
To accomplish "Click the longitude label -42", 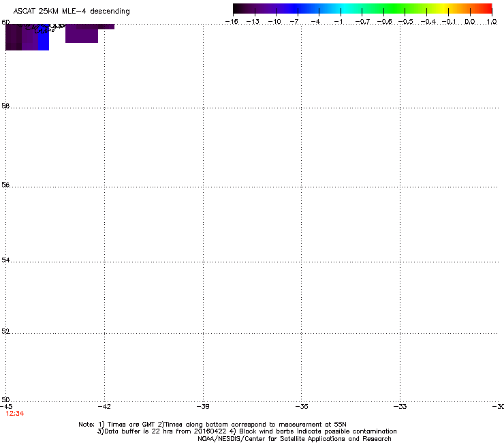I will (104, 407).
